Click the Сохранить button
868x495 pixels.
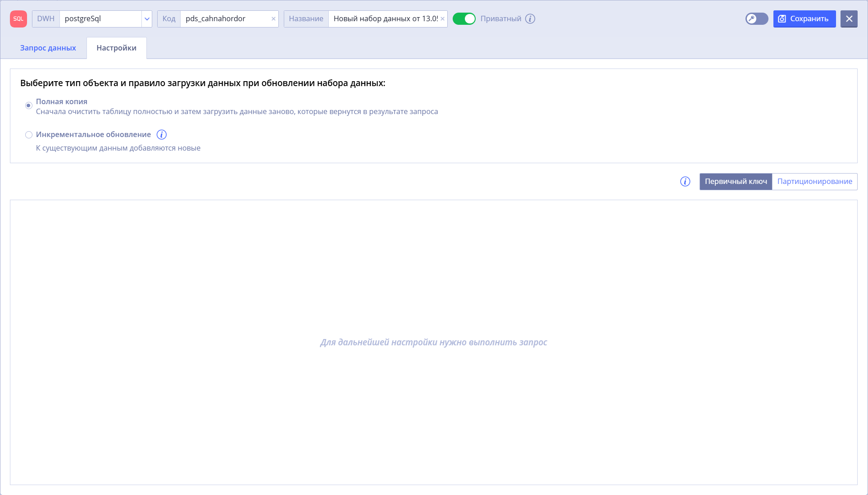tap(804, 19)
